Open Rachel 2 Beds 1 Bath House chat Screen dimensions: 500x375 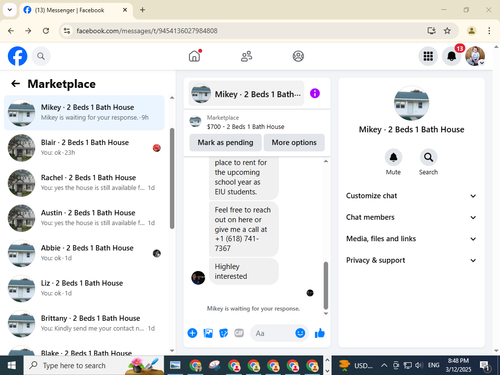(84, 183)
